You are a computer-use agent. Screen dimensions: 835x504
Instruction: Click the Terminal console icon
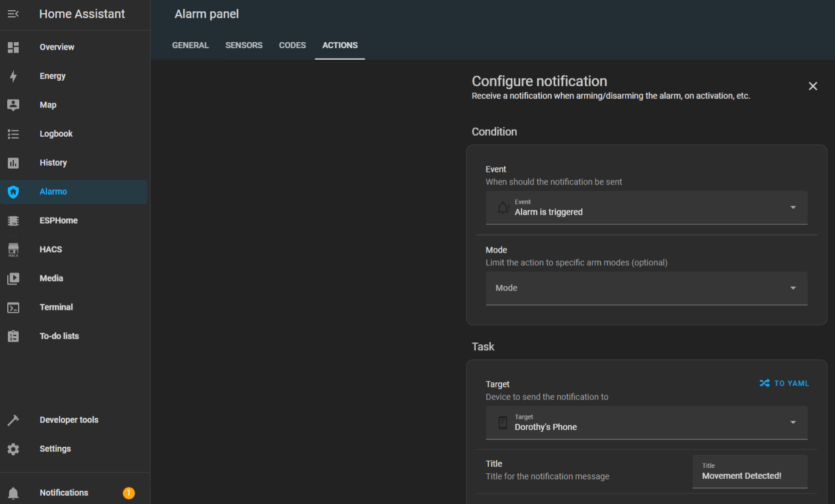13,307
